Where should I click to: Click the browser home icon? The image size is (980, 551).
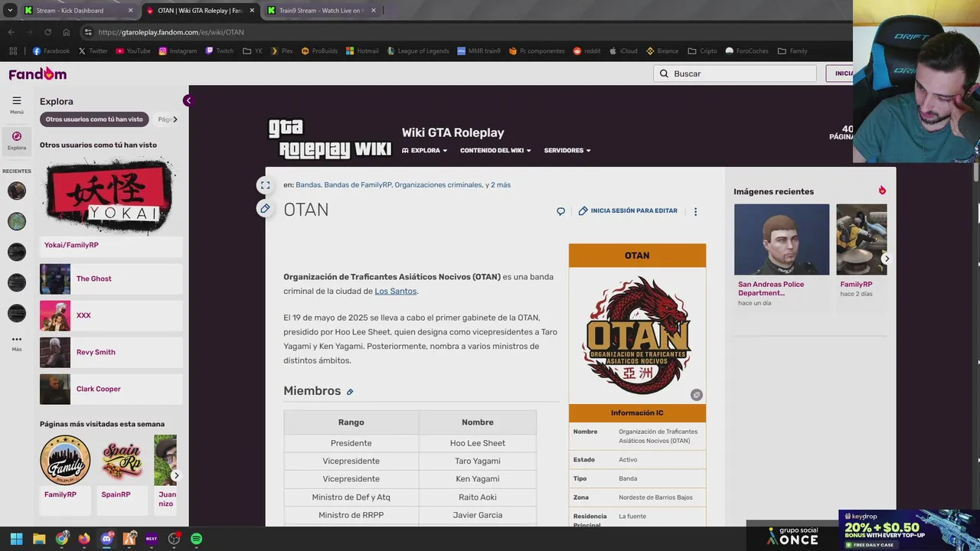pyautogui.click(x=66, y=32)
